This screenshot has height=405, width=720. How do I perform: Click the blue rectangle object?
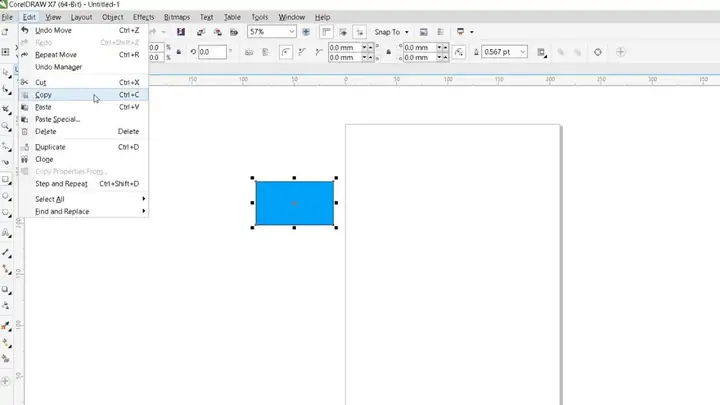(x=294, y=203)
